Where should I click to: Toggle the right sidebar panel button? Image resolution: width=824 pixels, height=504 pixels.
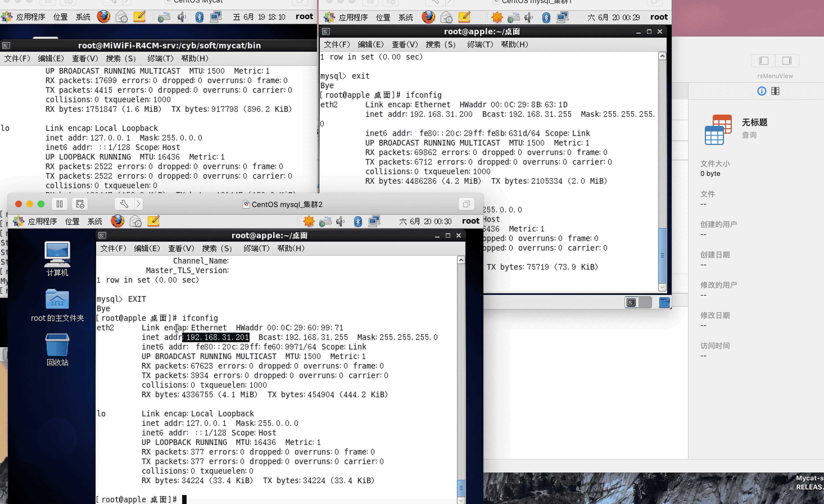point(787,60)
